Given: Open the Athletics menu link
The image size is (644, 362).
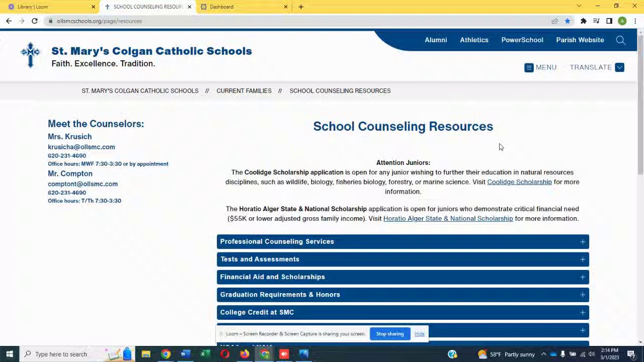Looking at the screenshot, I should click(x=474, y=40).
